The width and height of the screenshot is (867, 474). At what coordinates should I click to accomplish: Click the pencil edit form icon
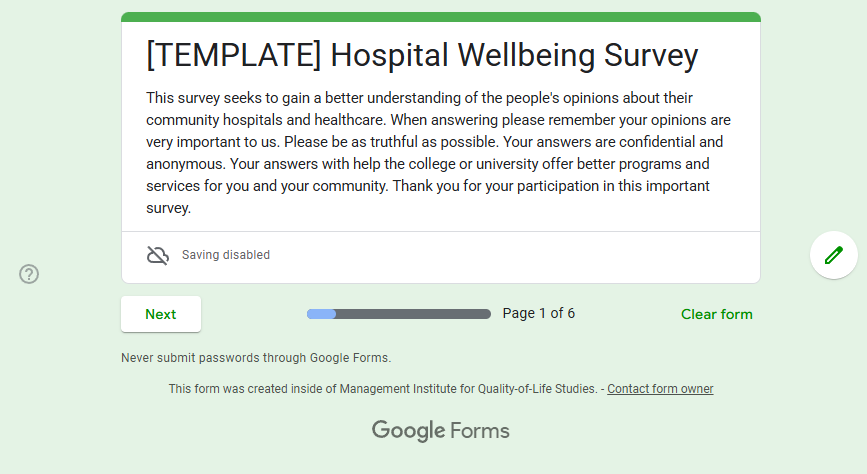[x=833, y=255]
